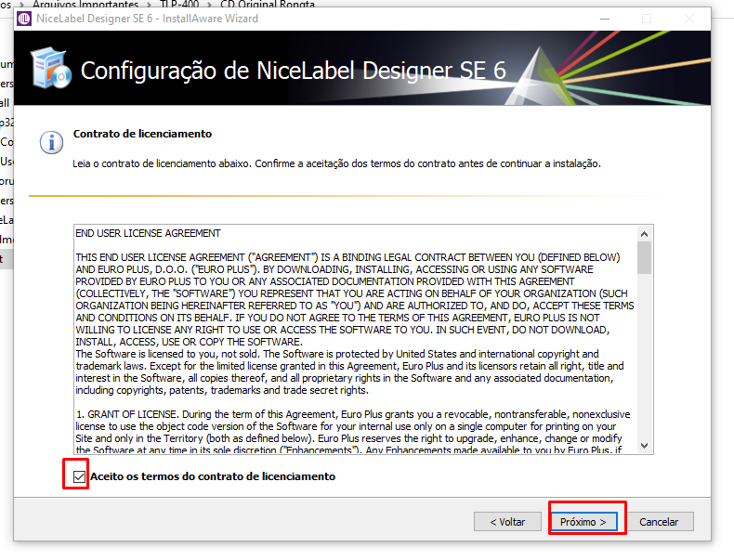Uncheck the license agreement acceptance checkbox
This screenshot has height=560, width=734.
[x=79, y=476]
